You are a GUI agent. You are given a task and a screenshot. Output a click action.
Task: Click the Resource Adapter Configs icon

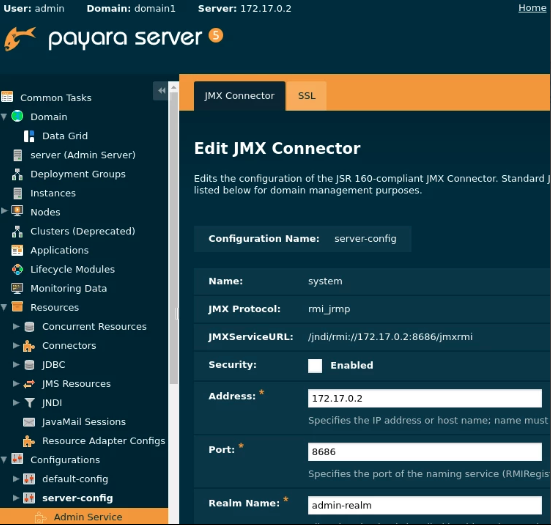(x=29, y=441)
